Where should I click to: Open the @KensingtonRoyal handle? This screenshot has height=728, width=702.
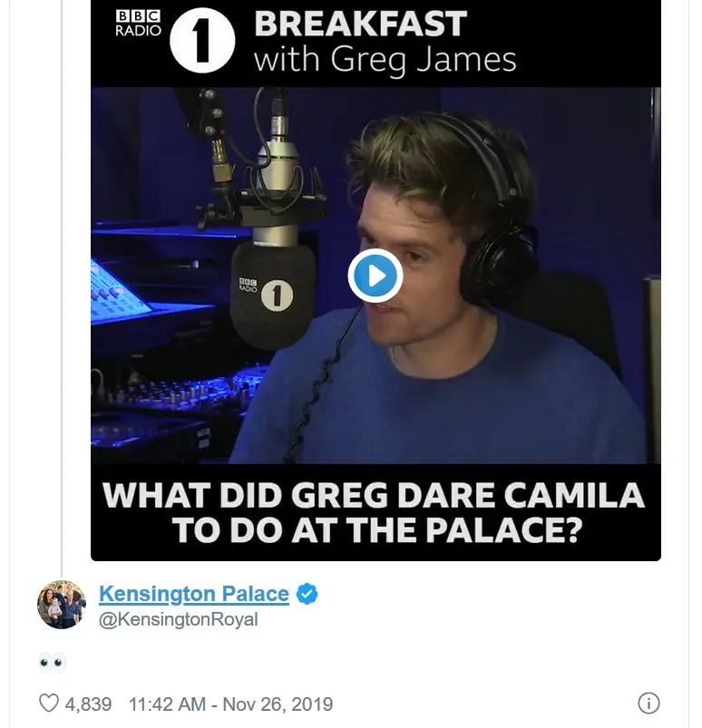point(178,620)
